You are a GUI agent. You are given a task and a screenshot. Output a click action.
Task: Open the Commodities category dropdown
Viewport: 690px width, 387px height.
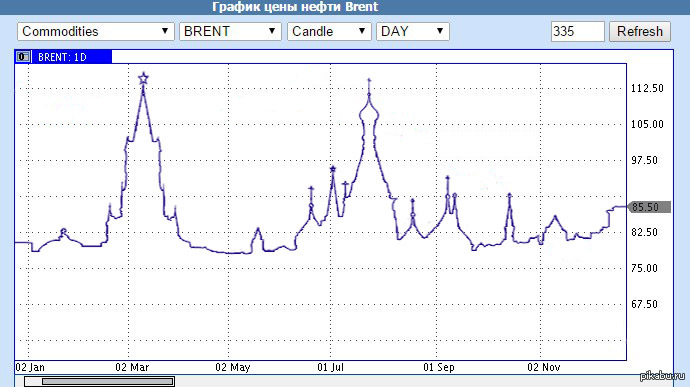[x=96, y=31]
